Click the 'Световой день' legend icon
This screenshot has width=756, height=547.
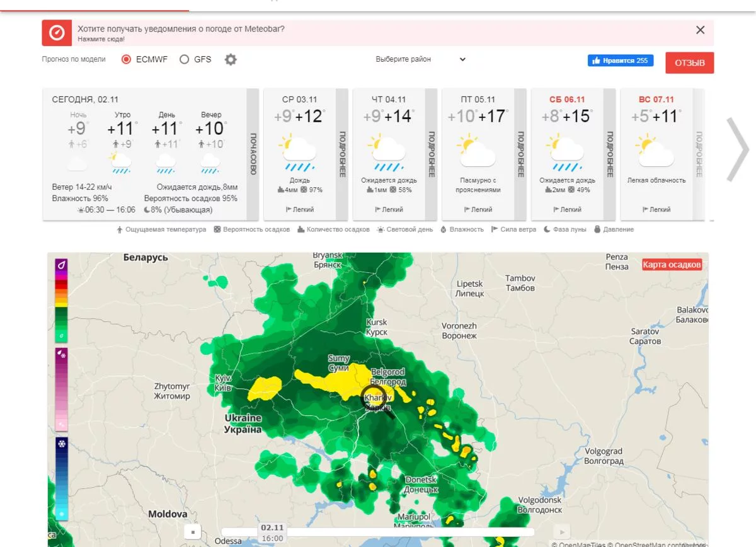[x=381, y=229]
